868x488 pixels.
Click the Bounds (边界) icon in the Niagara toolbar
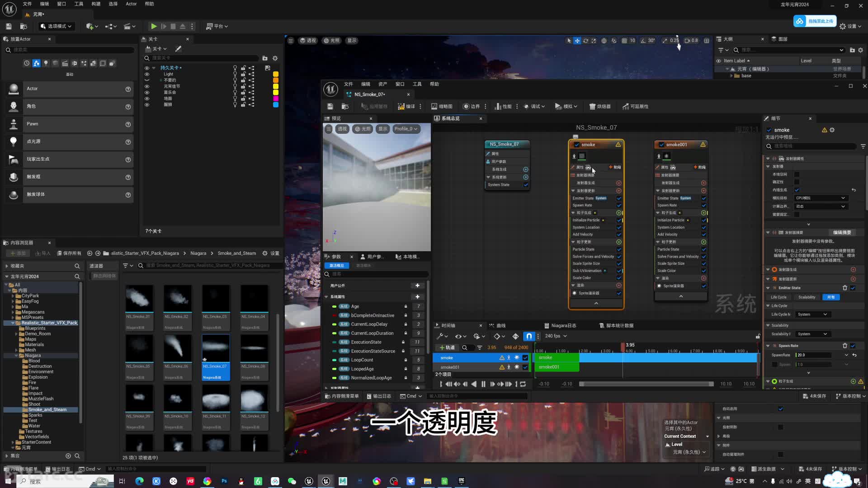tap(466, 107)
